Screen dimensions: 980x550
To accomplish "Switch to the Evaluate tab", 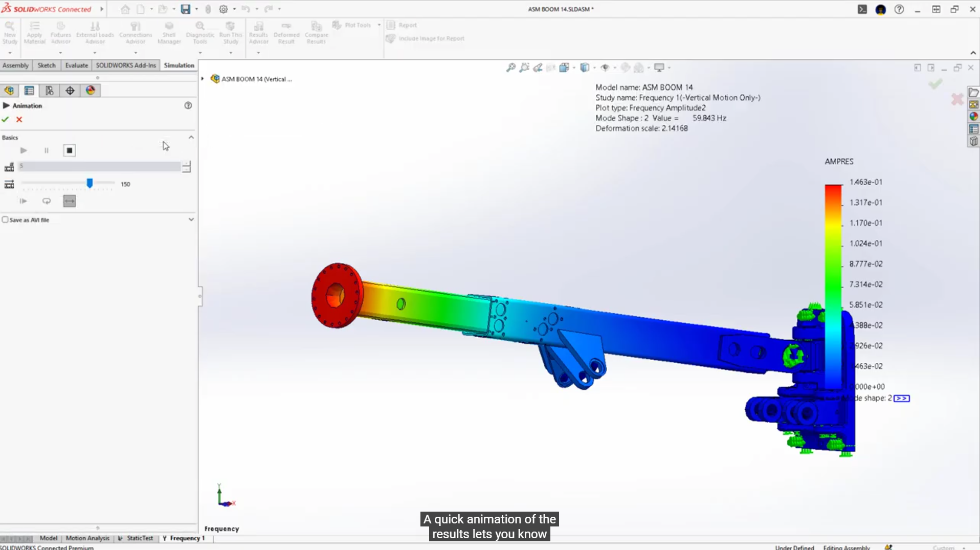I will [x=76, y=65].
